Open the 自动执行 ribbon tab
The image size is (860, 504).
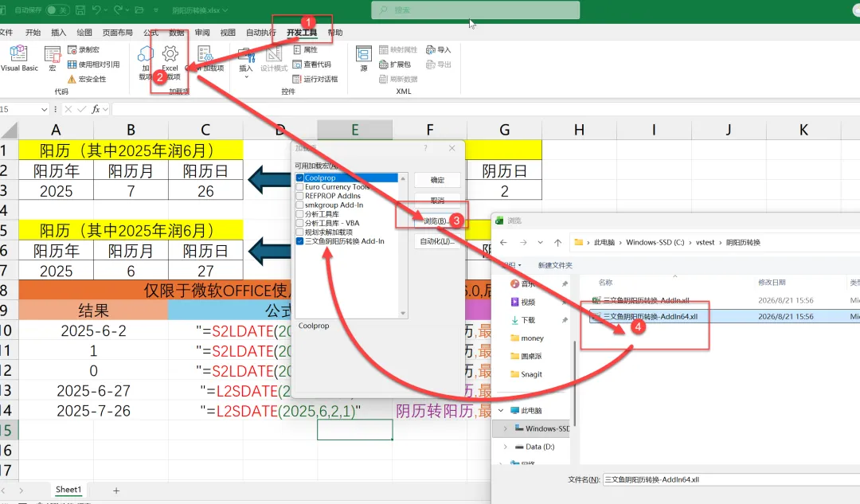[x=261, y=33]
